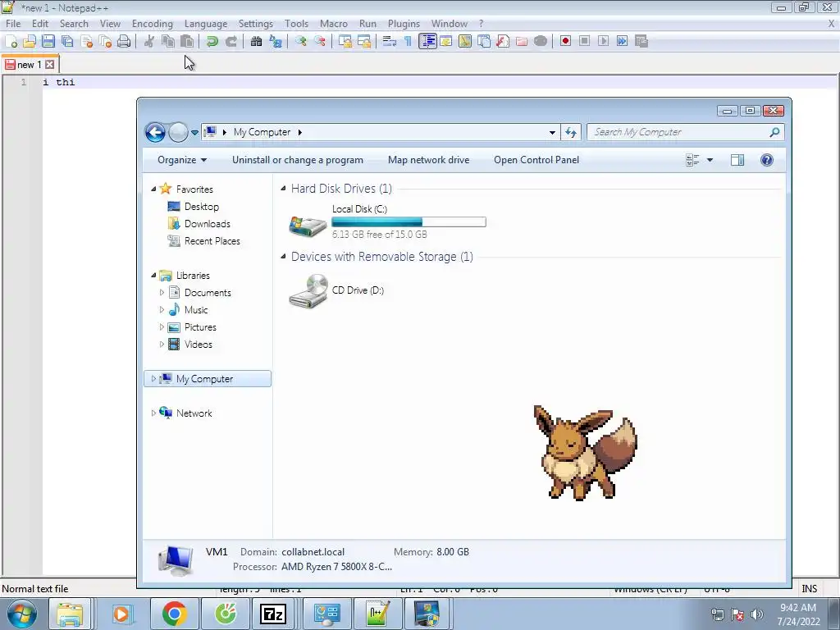This screenshot has width=840, height=630.
Task: Go back in the My Computer window
Action: coord(155,132)
